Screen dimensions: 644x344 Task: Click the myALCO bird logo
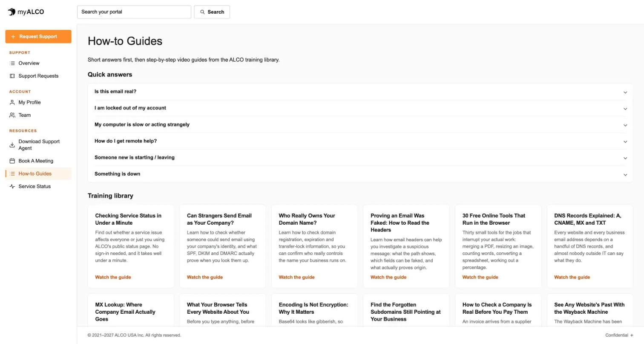11,12
